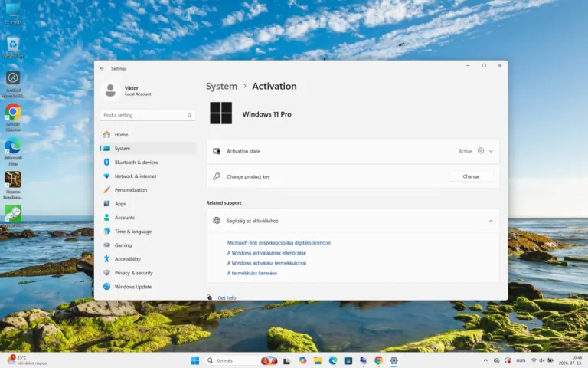Viewport: 588px width, 368px height.
Task: Open Accessibility settings
Action: 148,259
